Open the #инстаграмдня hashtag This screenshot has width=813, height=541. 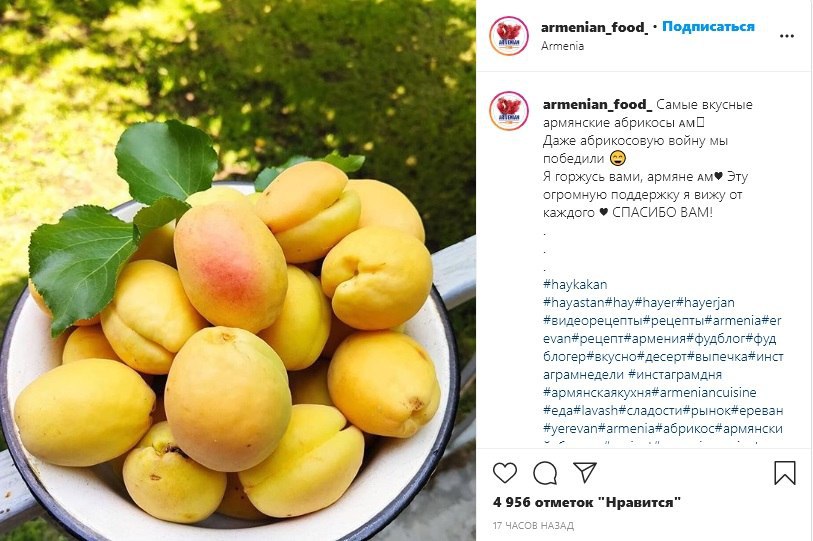tap(675, 374)
